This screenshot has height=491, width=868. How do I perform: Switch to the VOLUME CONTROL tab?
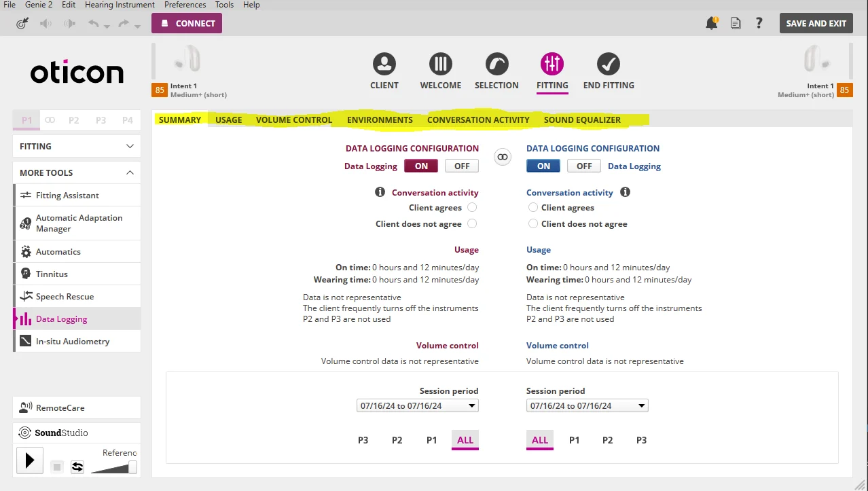[x=294, y=120]
